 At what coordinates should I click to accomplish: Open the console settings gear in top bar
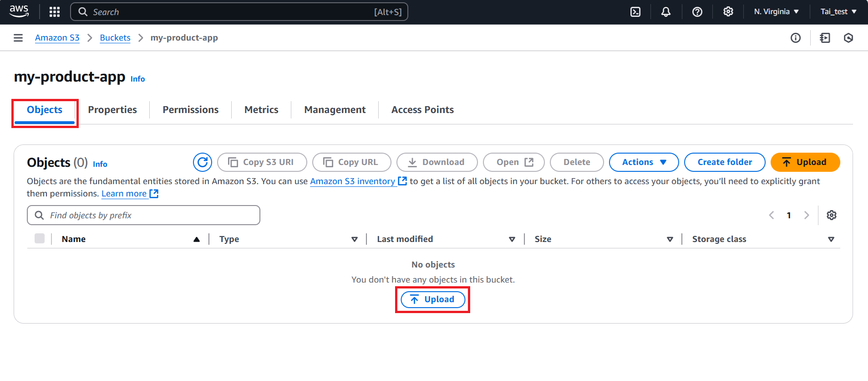[728, 12]
